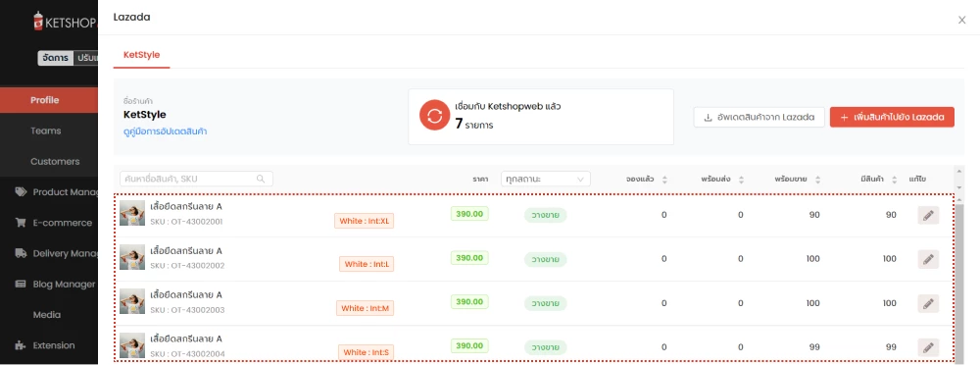The image size is (980, 365).
Task: Click the Delivery Manager truck icon
Action: coord(22,253)
